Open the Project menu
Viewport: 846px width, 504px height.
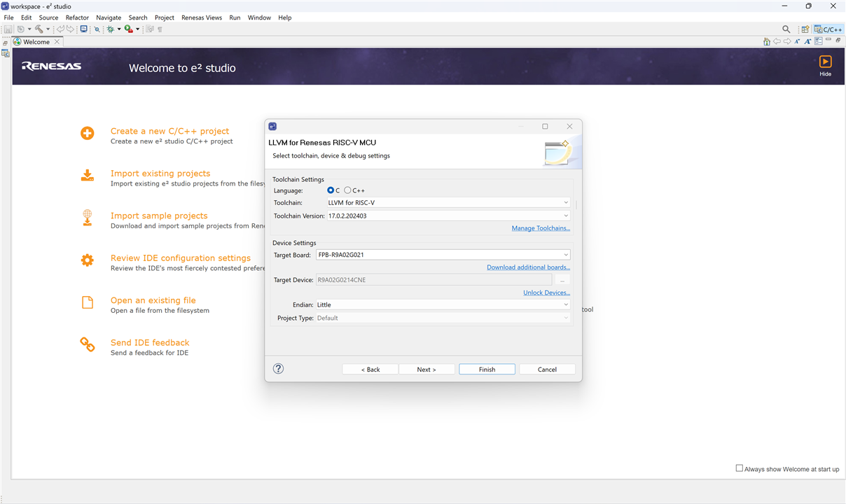(165, 17)
